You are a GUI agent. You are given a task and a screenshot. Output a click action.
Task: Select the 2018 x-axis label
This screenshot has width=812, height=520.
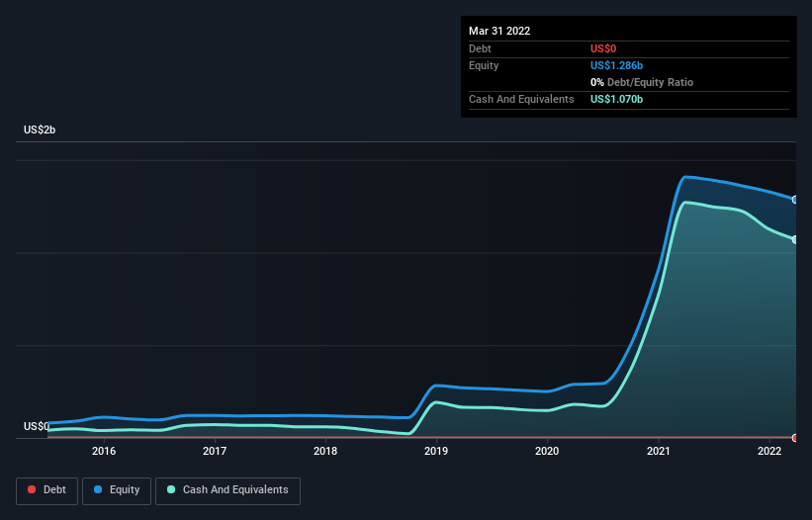pos(325,451)
